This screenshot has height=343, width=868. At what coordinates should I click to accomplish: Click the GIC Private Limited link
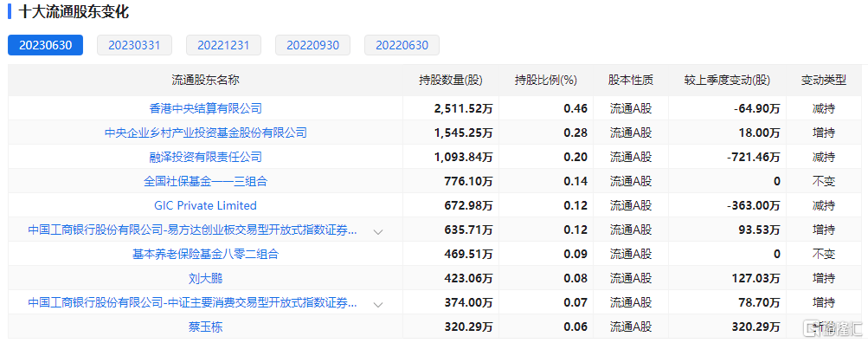pos(205,205)
